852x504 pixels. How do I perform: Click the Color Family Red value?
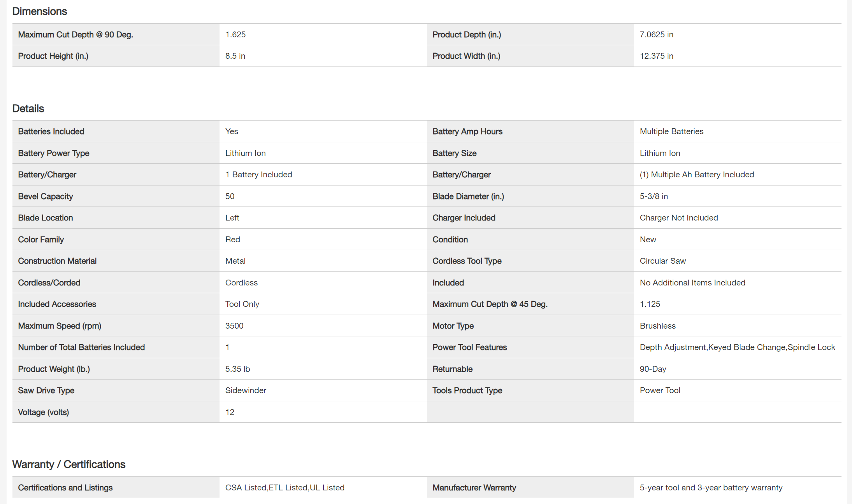click(232, 240)
